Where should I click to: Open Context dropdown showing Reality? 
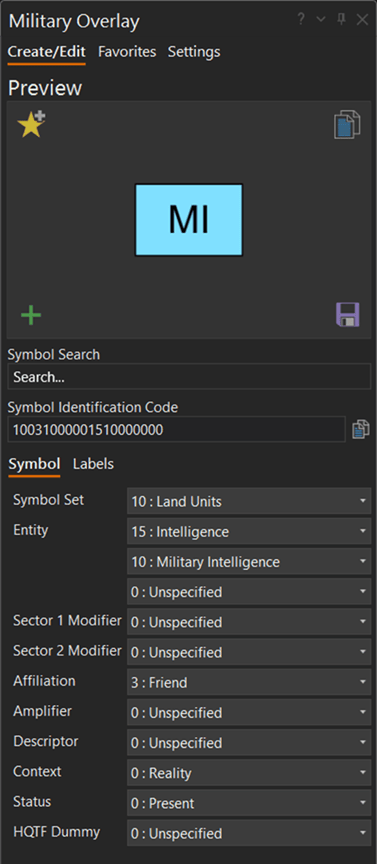click(249, 773)
